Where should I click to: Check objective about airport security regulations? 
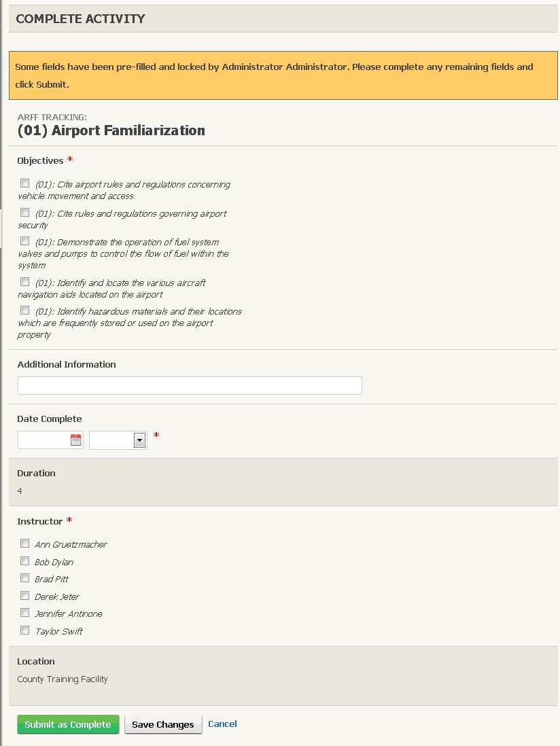pos(25,211)
